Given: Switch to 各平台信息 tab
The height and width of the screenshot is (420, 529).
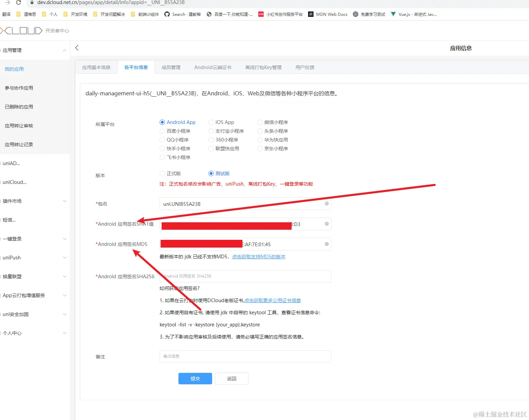Looking at the screenshot, I should (x=136, y=67).
